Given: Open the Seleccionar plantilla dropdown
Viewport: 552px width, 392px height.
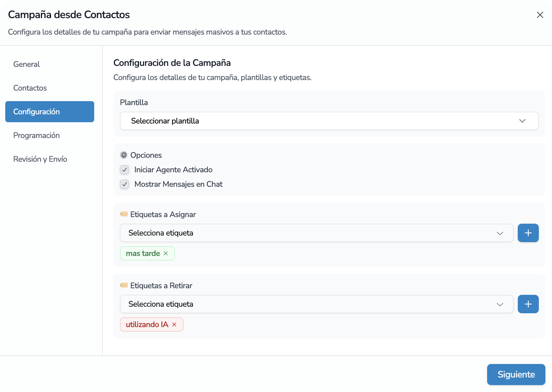Looking at the screenshot, I should pos(329,121).
